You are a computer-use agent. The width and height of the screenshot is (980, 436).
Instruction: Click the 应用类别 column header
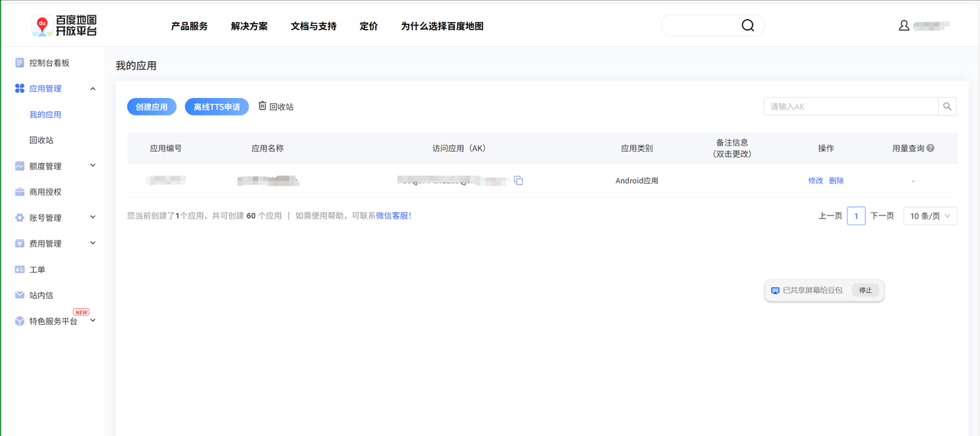click(637, 148)
